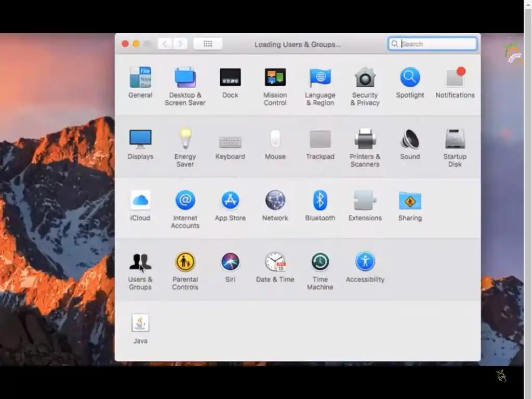Viewport: 532px width, 399px height.
Task: Minimize the System Preferences window
Action: pyautogui.click(x=136, y=44)
